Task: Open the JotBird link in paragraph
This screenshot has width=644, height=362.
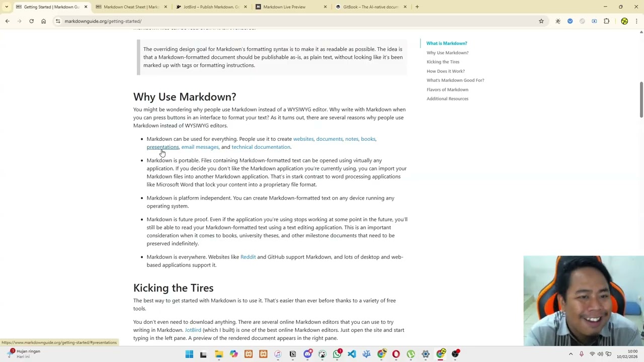Action: [193, 330]
